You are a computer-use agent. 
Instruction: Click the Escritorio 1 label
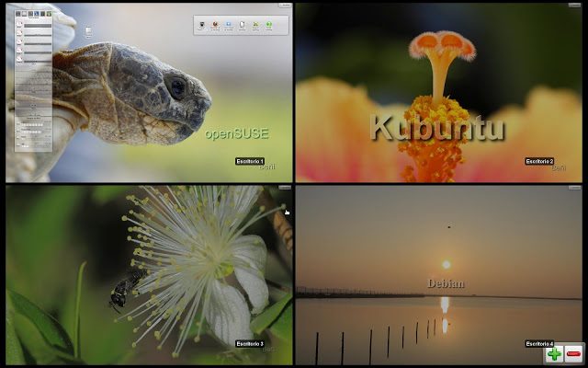[249, 161]
